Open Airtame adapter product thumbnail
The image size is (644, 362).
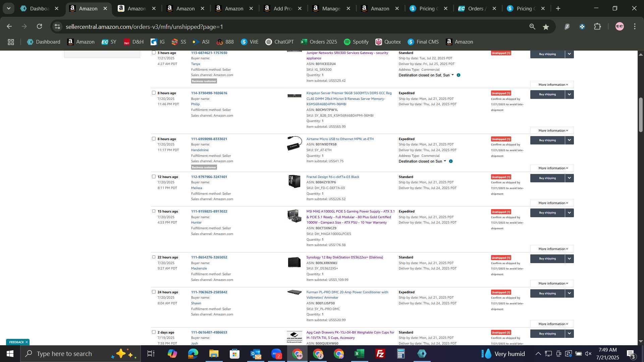click(x=294, y=143)
